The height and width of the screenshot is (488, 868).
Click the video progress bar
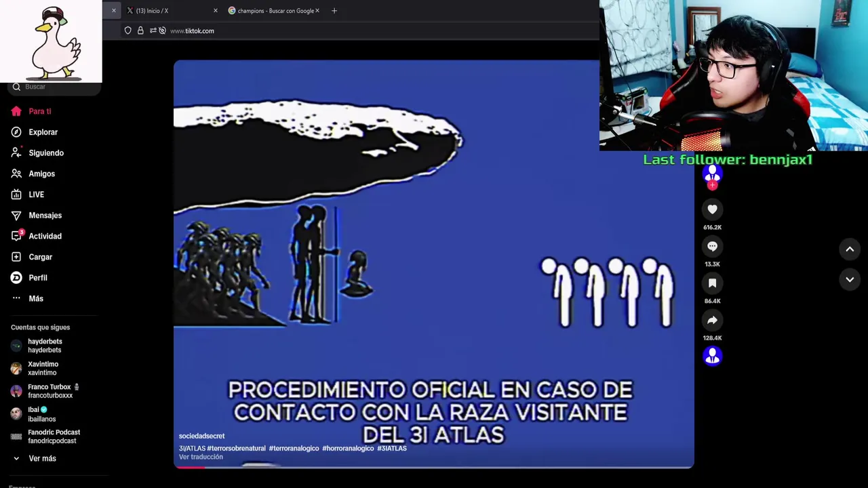(434, 466)
